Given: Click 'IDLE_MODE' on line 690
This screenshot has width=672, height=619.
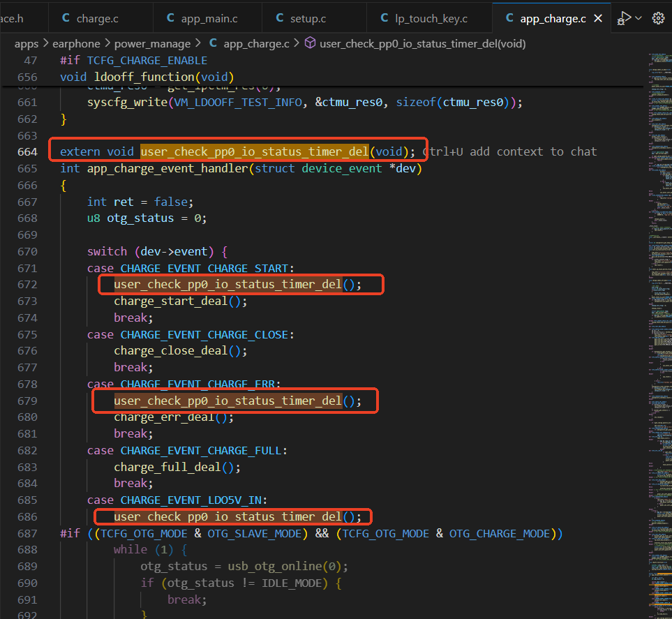Looking at the screenshot, I should tap(292, 583).
